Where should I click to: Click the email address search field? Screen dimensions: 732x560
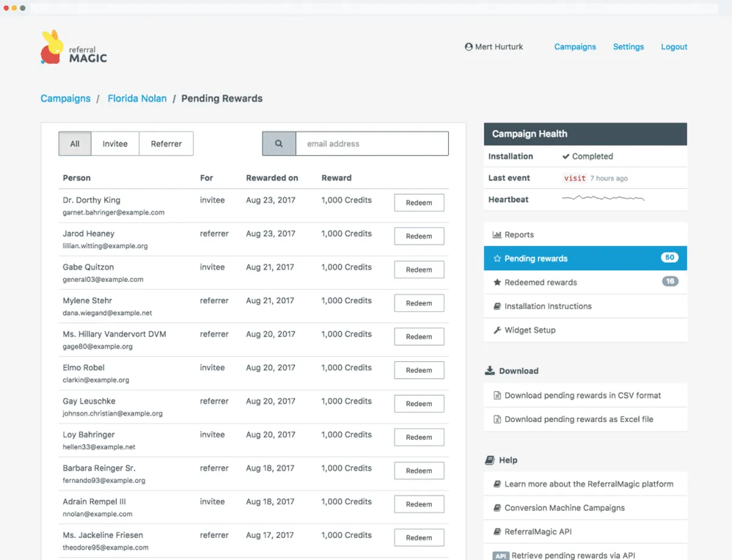tap(372, 144)
